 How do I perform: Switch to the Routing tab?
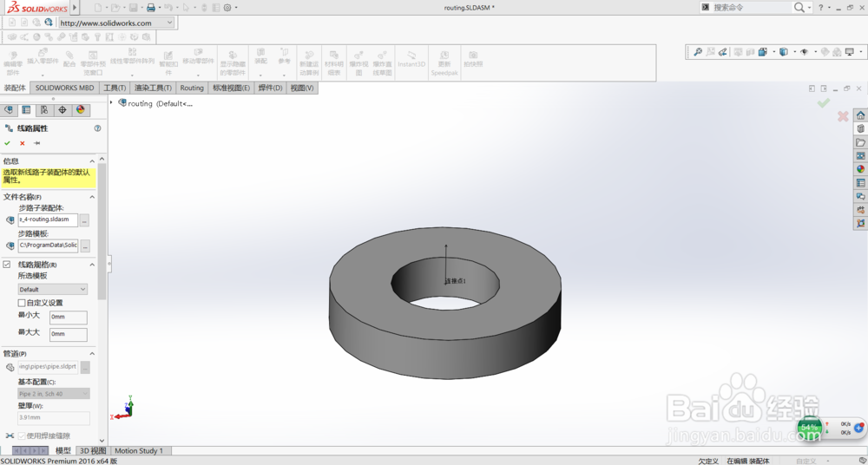pyautogui.click(x=191, y=88)
